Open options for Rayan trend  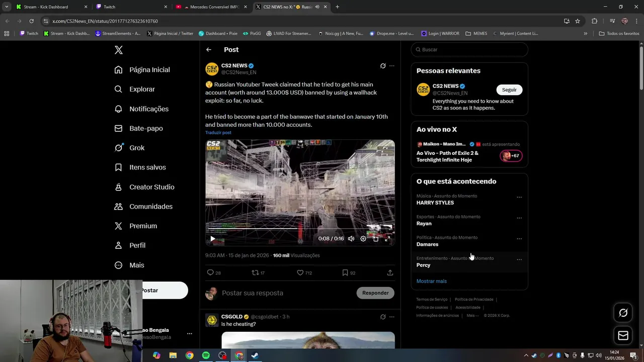pos(519,218)
